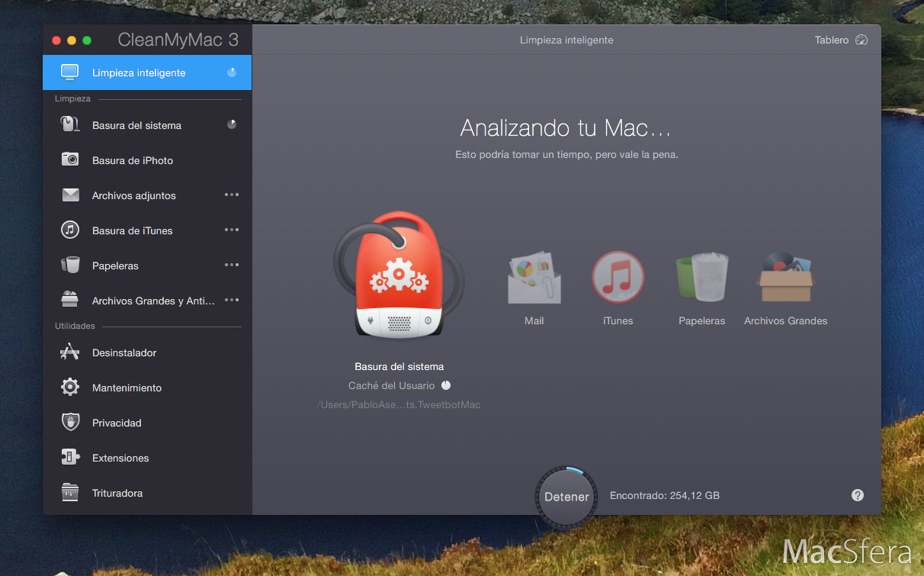
Task: Select Trituradora sidebar item
Action: (147, 493)
